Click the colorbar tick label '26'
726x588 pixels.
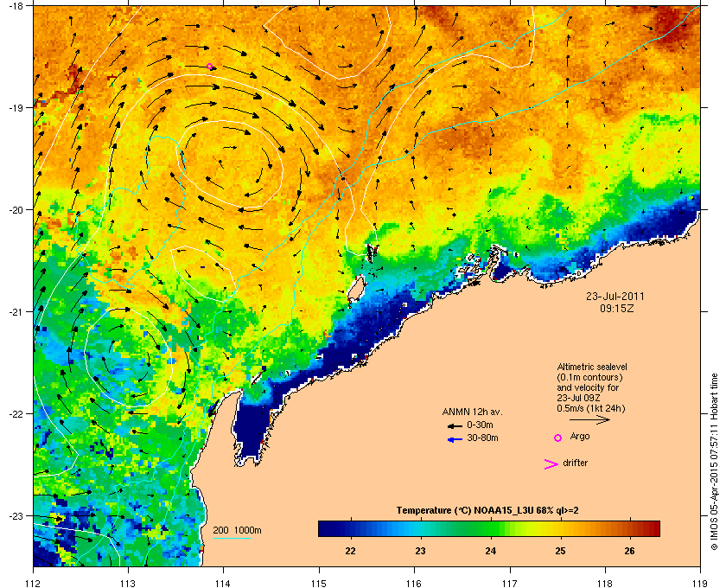coord(630,551)
